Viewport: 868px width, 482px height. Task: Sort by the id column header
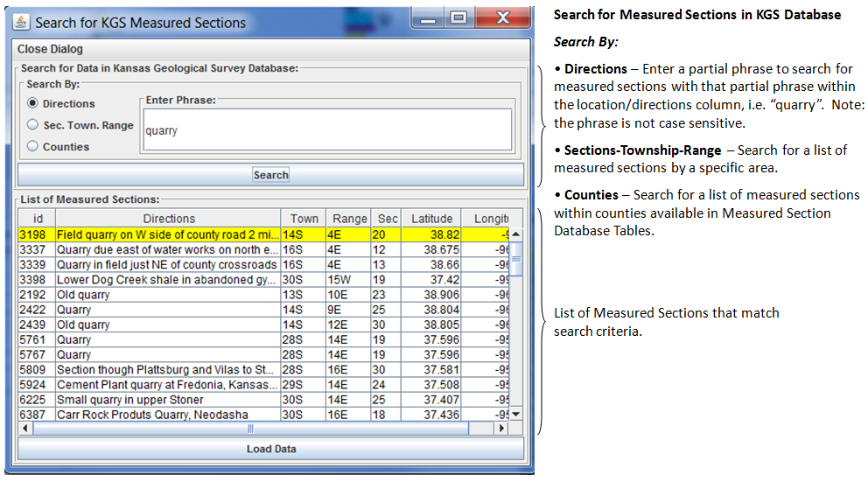click(x=37, y=219)
